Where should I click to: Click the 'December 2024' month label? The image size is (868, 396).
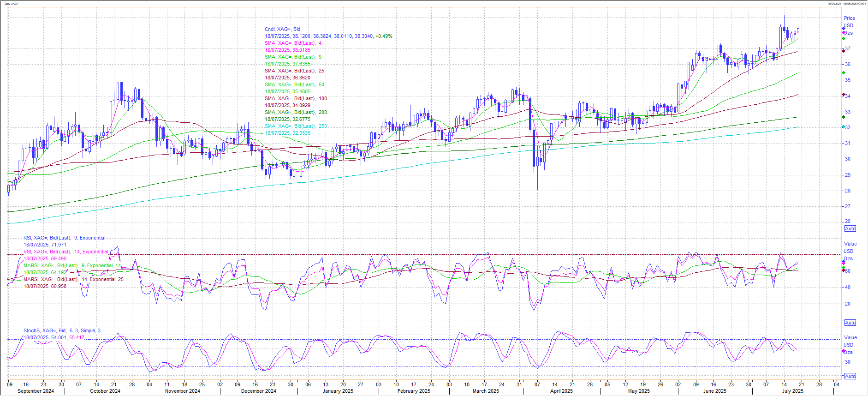tap(259, 391)
